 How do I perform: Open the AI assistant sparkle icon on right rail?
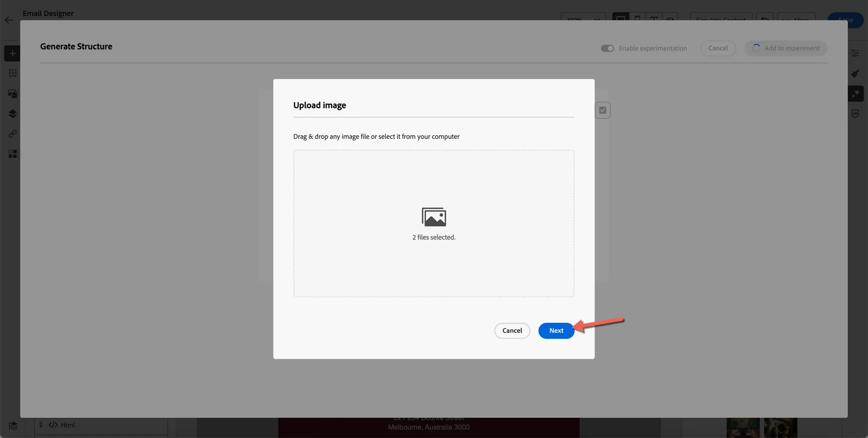[855, 94]
